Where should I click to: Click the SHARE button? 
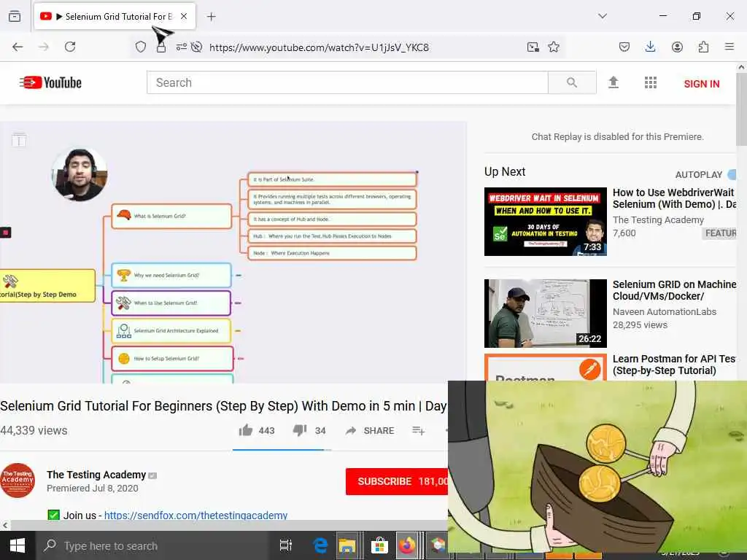(370, 430)
